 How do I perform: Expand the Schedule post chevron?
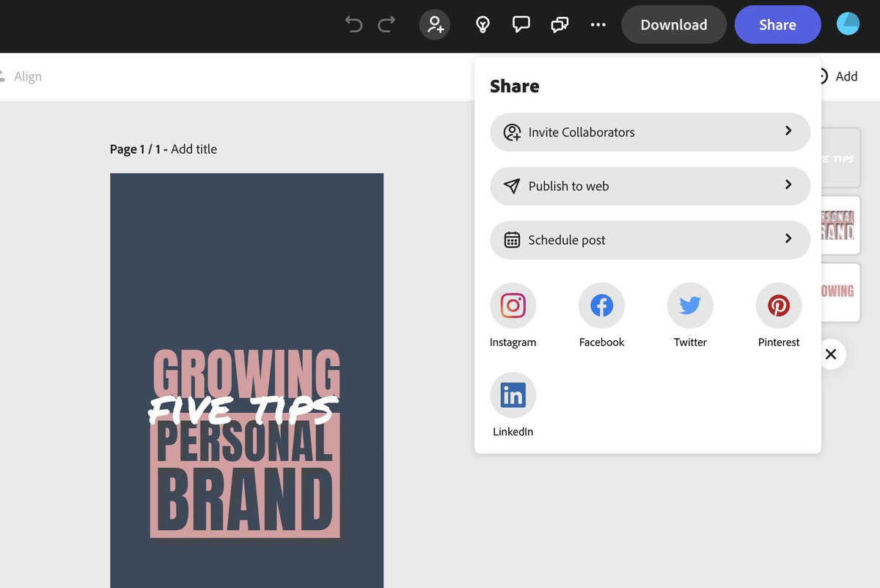(788, 238)
